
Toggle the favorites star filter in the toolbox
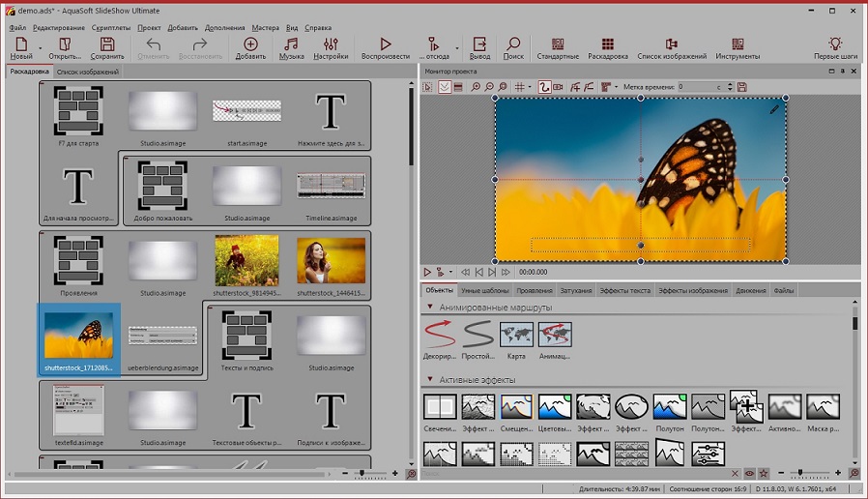point(764,474)
